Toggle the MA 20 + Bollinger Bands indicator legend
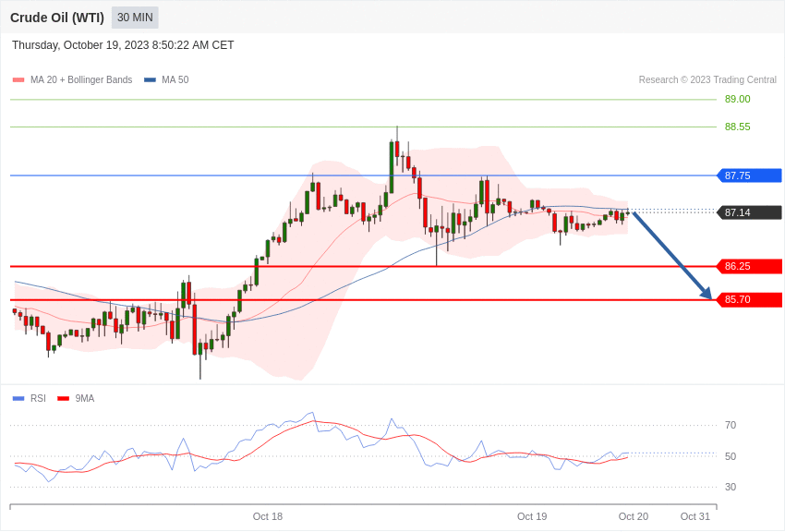This screenshot has height=532, width=785. 16,79
